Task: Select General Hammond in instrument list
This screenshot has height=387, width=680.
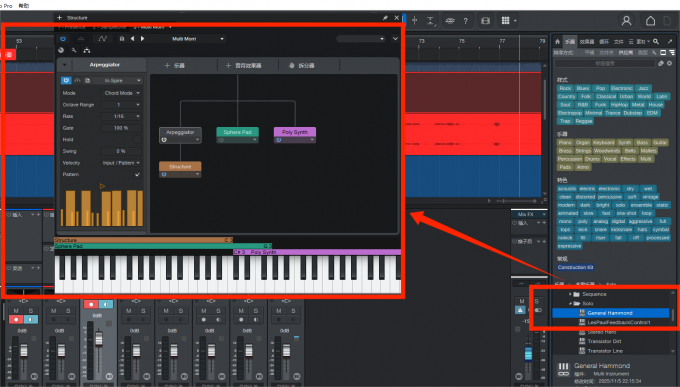Action: [x=611, y=313]
